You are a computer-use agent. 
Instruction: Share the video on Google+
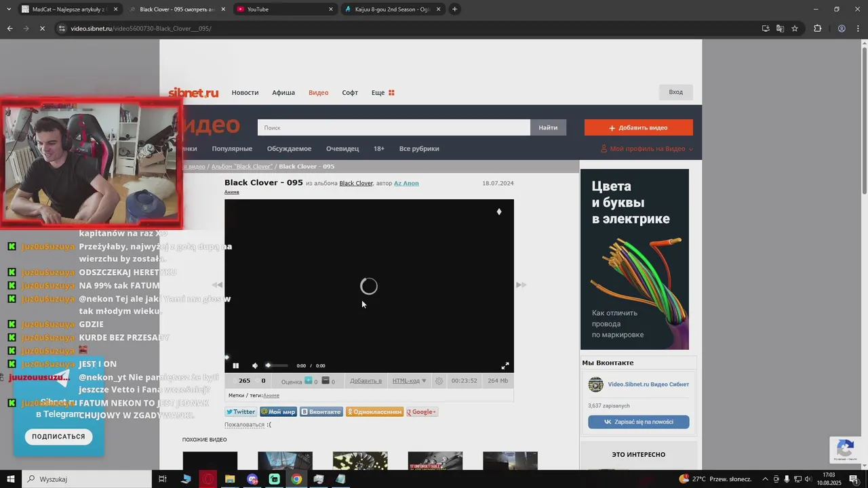422,412
